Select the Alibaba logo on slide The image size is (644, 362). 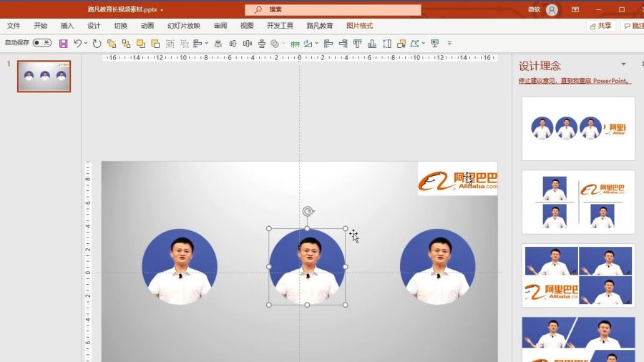click(x=457, y=179)
